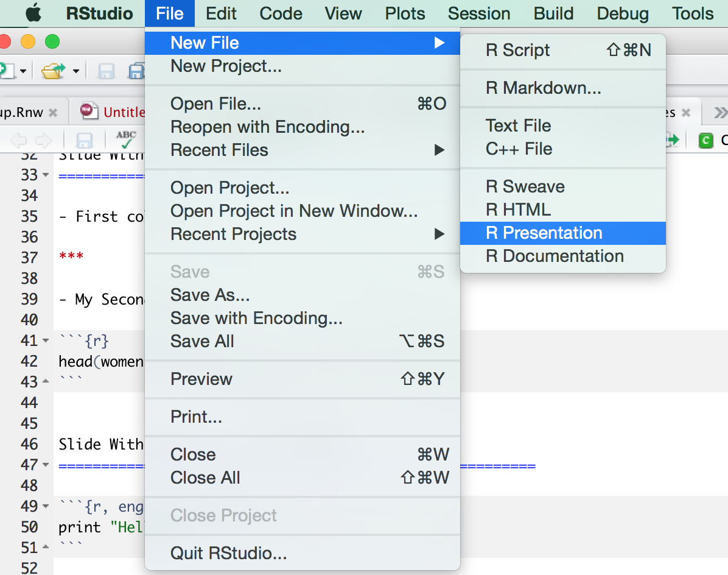Open the RStudio application menu

[99, 13]
